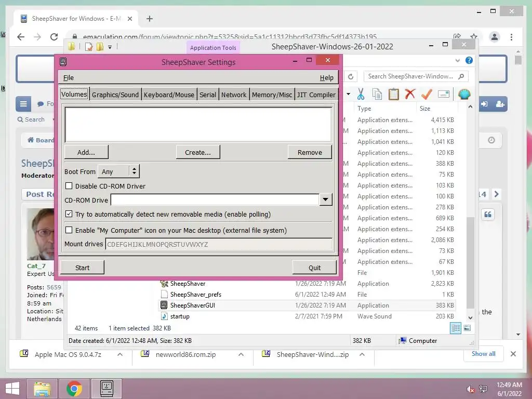Open the Help menu in SheepShaver Settings
Image resolution: width=532 pixels, height=399 pixels.
coord(326,78)
